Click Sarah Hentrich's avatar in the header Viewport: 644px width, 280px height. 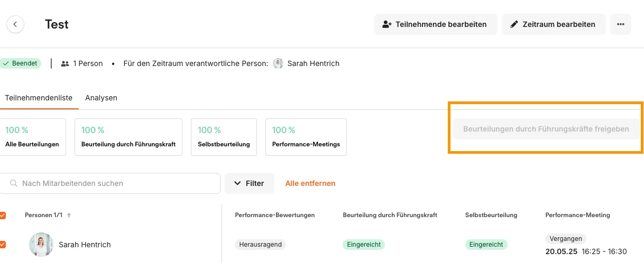pos(278,63)
